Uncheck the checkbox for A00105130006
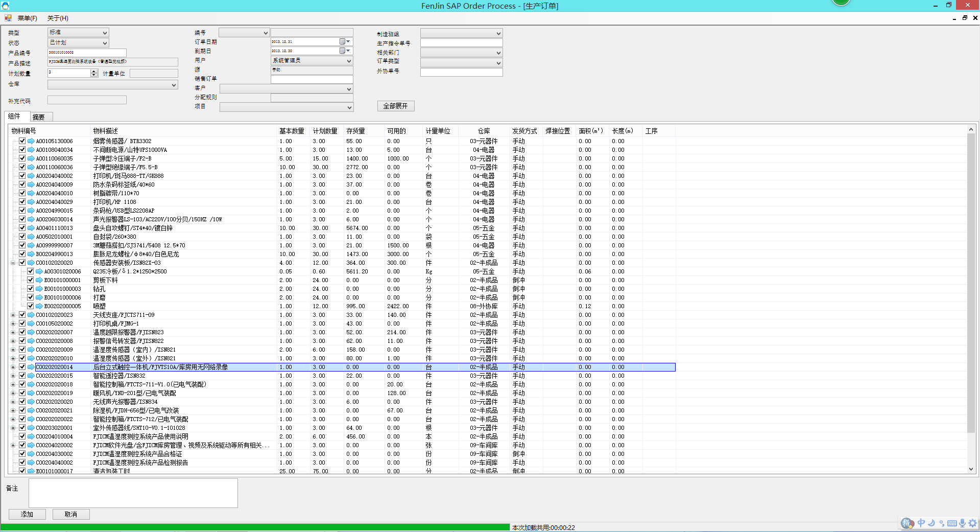Viewport: 980px width, 532px height. (22, 141)
